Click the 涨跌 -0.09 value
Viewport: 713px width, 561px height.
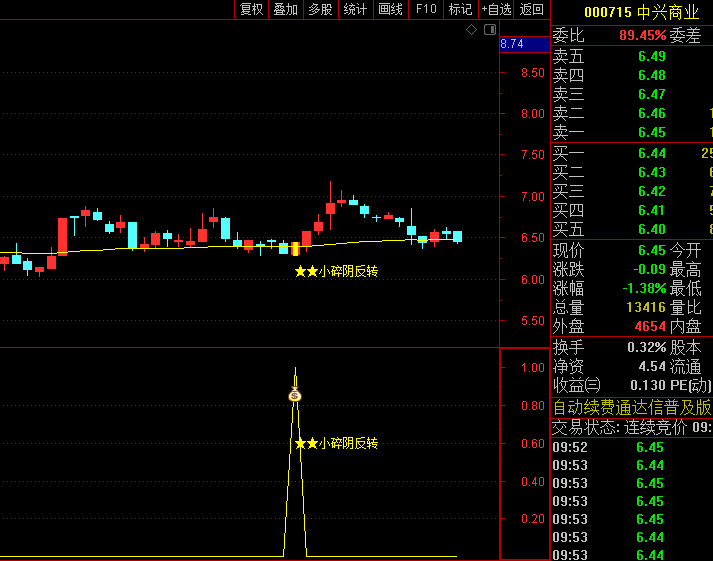click(649, 270)
